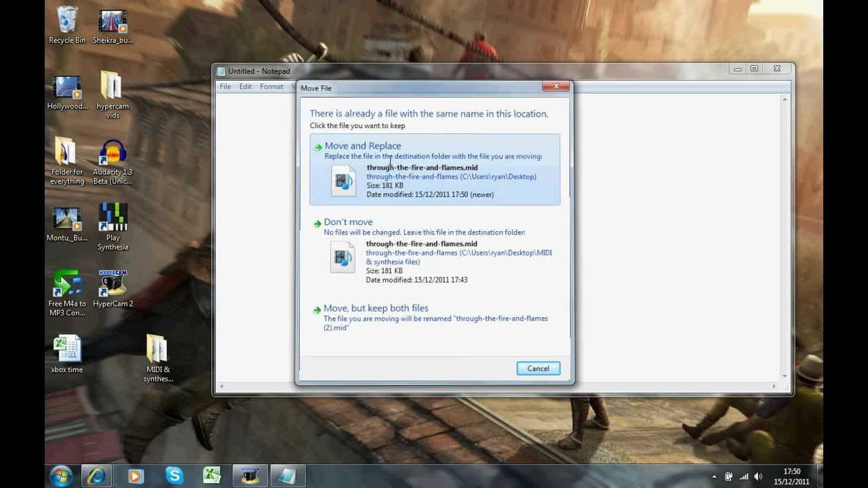
Task: Select the Play Synthesia shortcut
Action: click(x=113, y=227)
